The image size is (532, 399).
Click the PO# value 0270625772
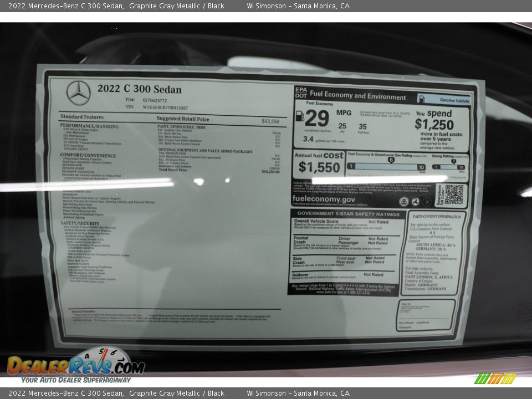pos(155,100)
